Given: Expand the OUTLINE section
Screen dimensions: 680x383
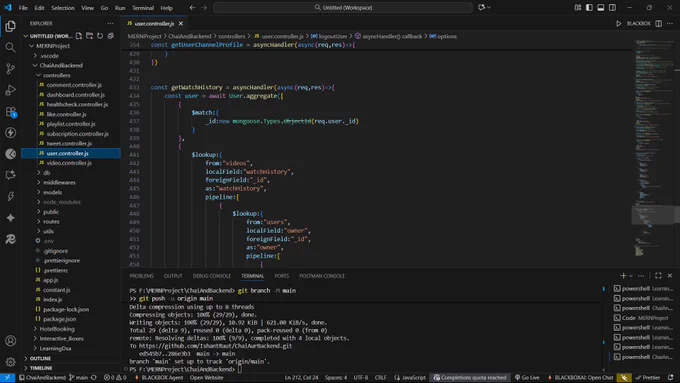Looking at the screenshot, I should (40, 358).
